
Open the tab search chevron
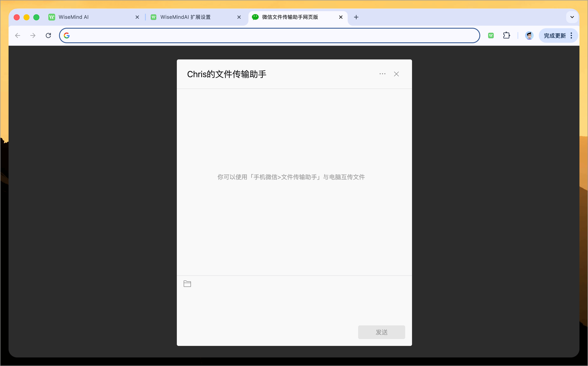[x=572, y=17]
